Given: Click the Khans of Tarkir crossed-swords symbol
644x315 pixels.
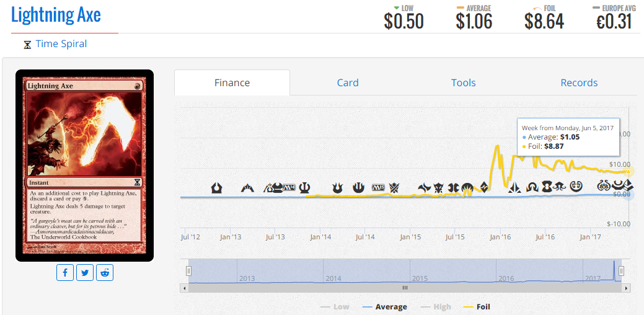Looking at the screenshot, I should pyautogui.click(x=394, y=188).
